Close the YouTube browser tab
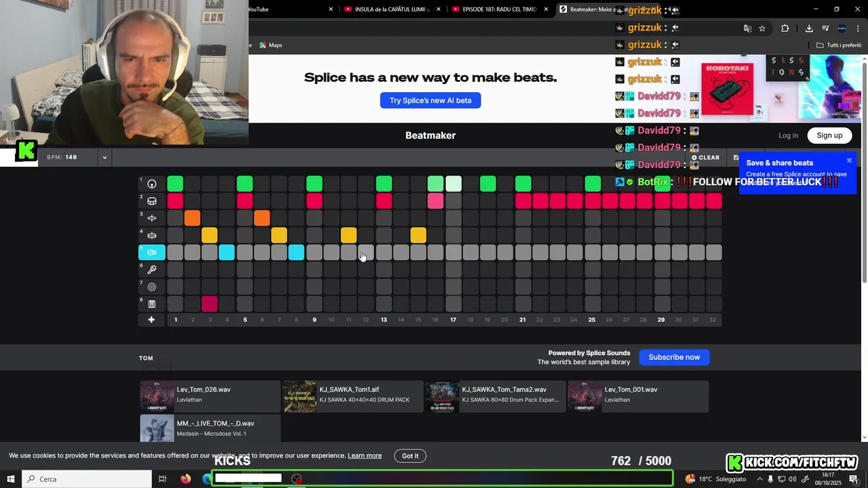This screenshot has height=488, width=868. 331,9
